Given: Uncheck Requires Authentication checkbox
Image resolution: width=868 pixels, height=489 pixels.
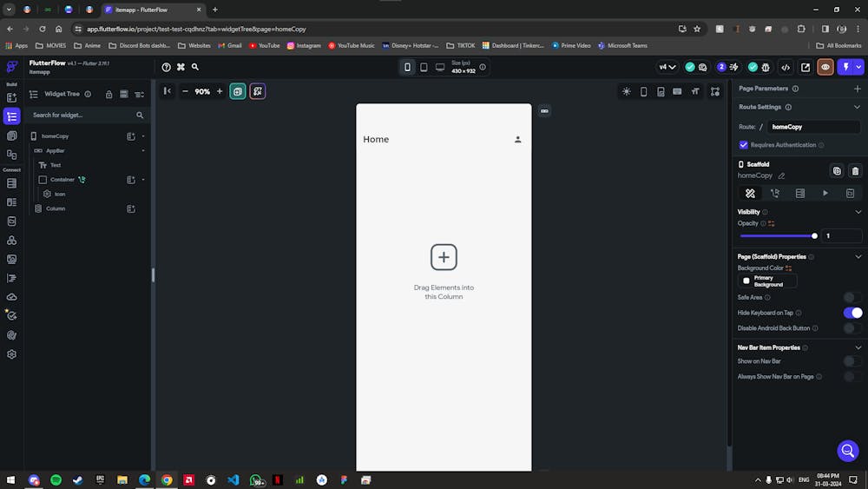Looking at the screenshot, I should click(744, 145).
